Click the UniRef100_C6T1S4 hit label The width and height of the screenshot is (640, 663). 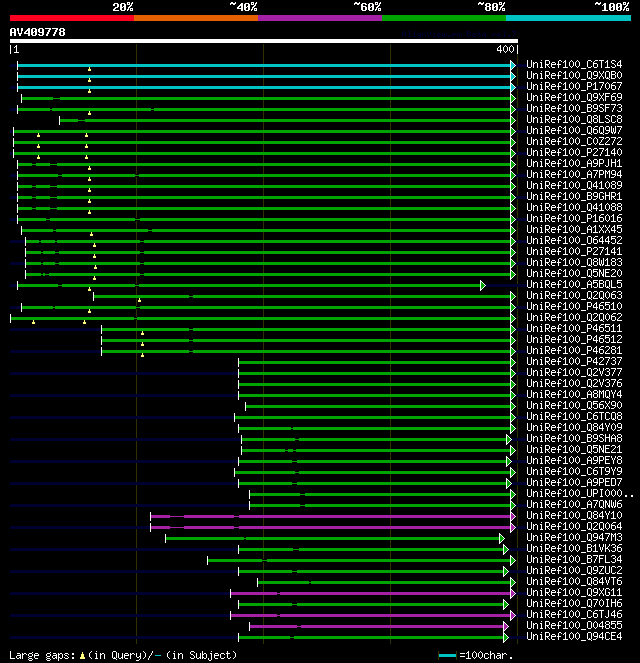point(574,64)
